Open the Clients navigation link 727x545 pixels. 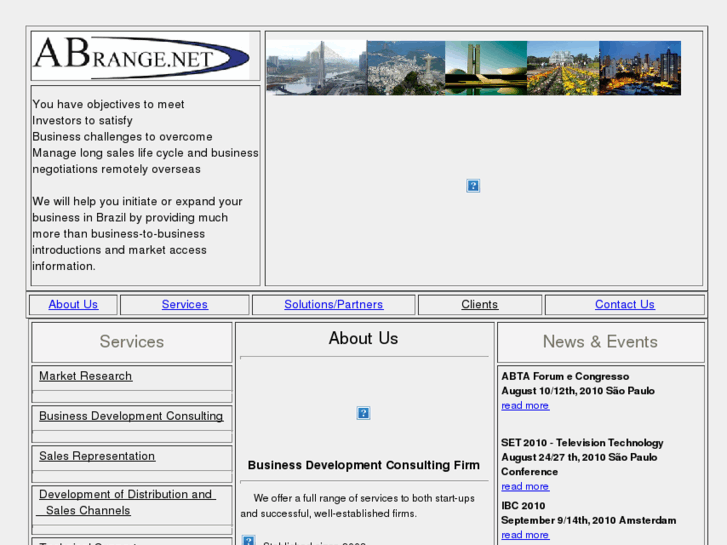tap(479, 304)
